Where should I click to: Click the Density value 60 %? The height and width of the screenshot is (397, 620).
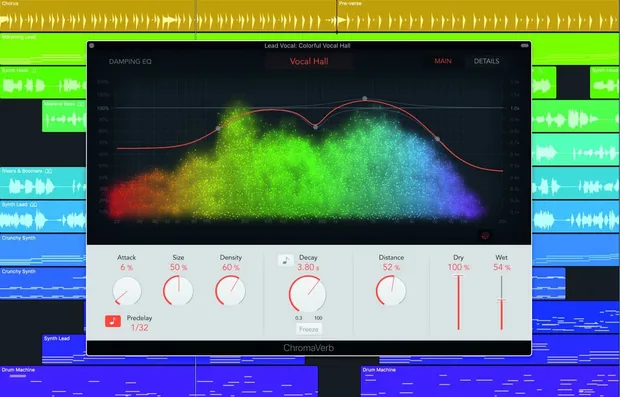pyautogui.click(x=231, y=267)
